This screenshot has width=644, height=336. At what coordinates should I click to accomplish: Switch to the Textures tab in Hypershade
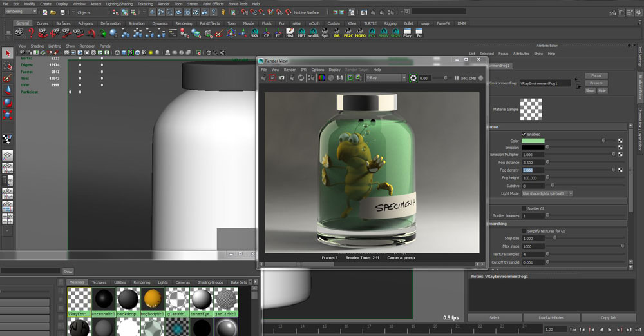pos(99,282)
